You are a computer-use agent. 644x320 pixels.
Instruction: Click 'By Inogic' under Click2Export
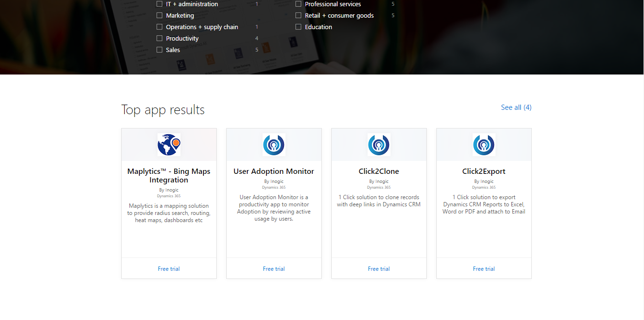click(484, 181)
